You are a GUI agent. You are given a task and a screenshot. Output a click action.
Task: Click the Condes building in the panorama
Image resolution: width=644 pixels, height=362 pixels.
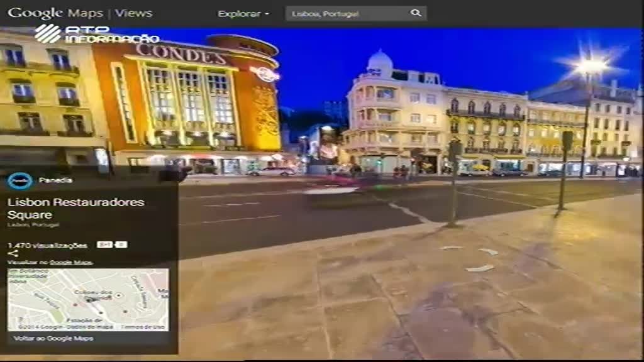pos(189,101)
